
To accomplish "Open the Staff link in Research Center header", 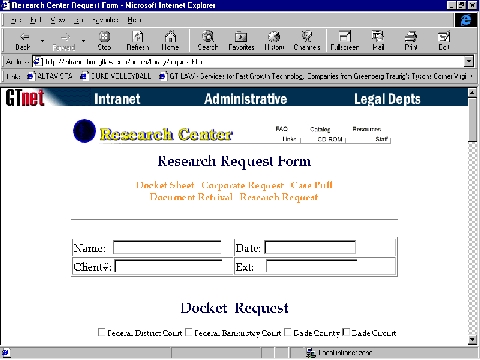I will pos(382,139).
